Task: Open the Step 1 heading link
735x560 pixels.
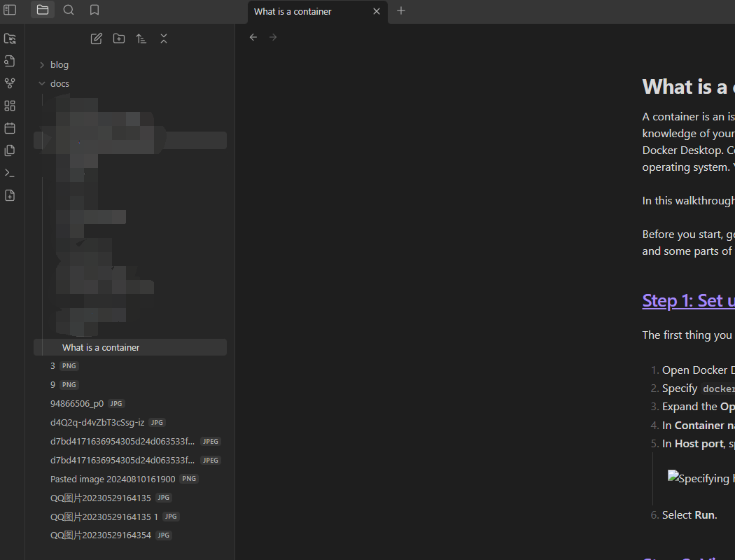Action: tap(688, 300)
